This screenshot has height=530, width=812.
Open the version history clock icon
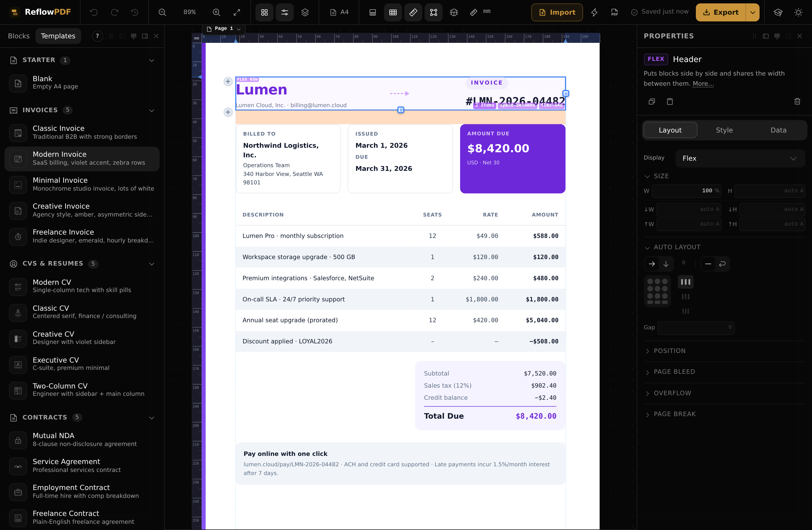pos(135,12)
